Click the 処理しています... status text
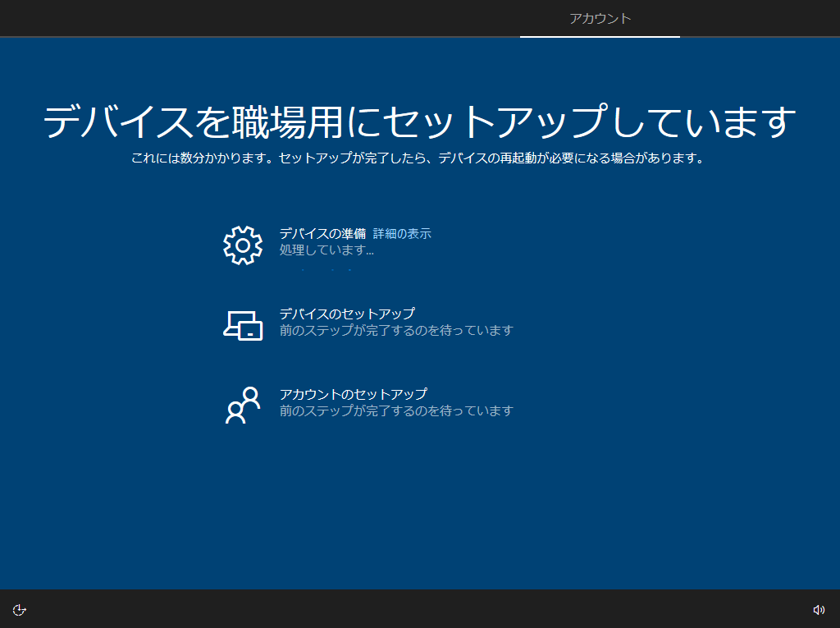The height and width of the screenshot is (628, 840). click(x=326, y=250)
